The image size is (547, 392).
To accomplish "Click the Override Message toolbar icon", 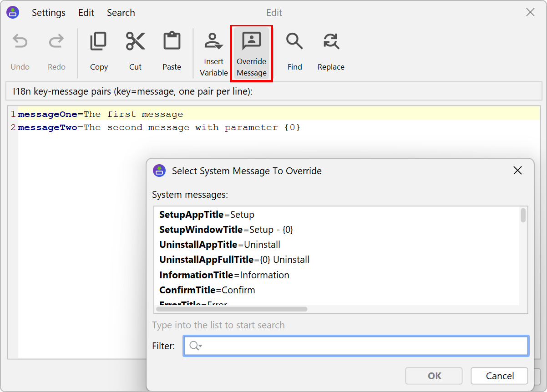I will click(251, 41).
